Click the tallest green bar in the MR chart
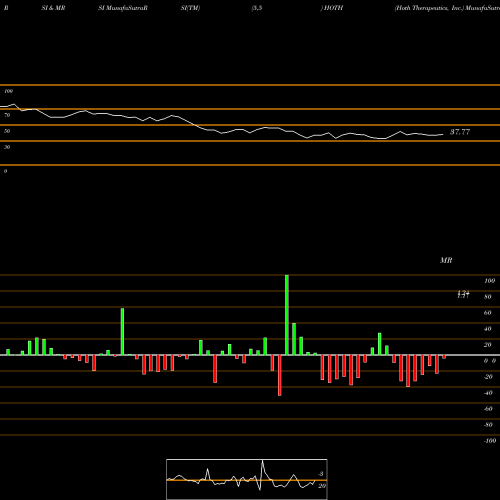 pos(287,315)
